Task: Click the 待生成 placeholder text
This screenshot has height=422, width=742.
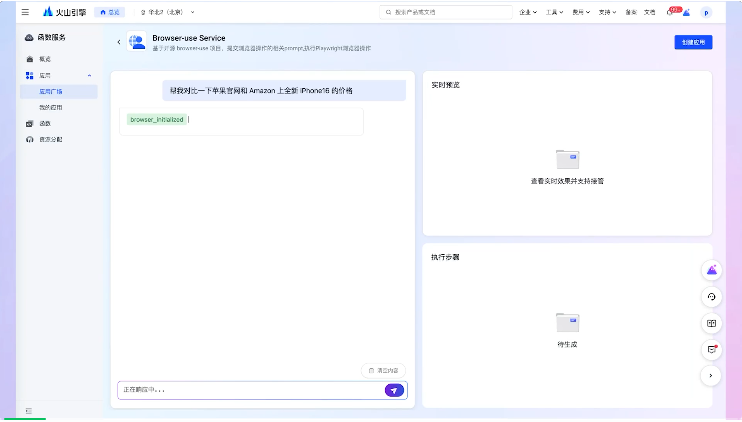Action: [567, 344]
